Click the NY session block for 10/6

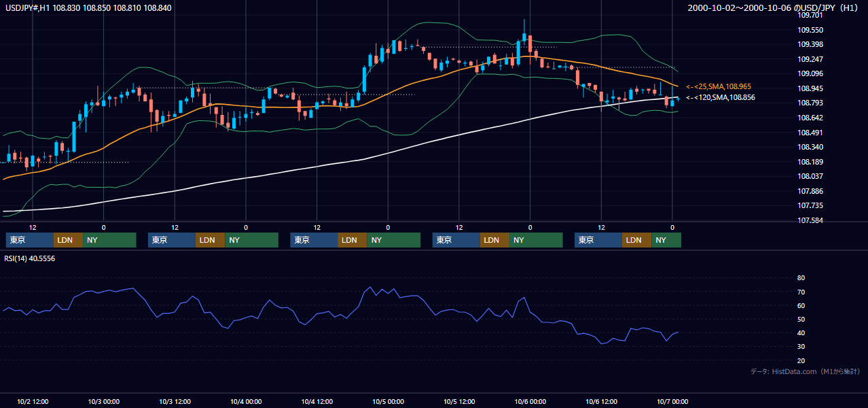tap(666, 240)
